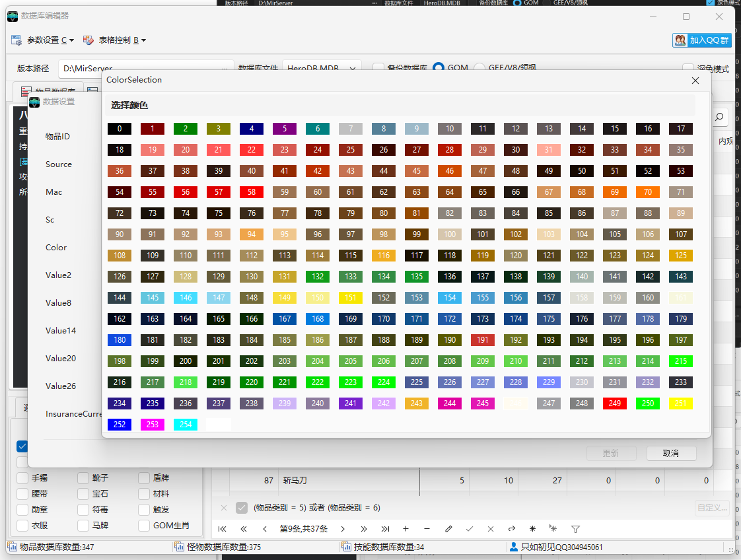The image size is (741, 560).
Task: Check the 靴子 category checkbox
Action: [x=83, y=478]
